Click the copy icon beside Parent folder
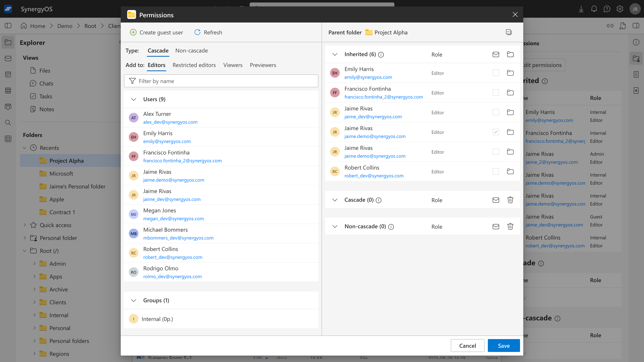 click(x=509, y=32)
